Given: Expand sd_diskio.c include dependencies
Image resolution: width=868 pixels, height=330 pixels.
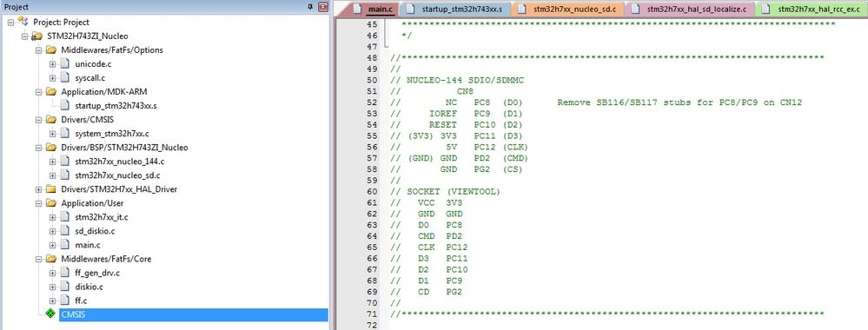Looking at the screenshot, I should (x=53, y=231).
